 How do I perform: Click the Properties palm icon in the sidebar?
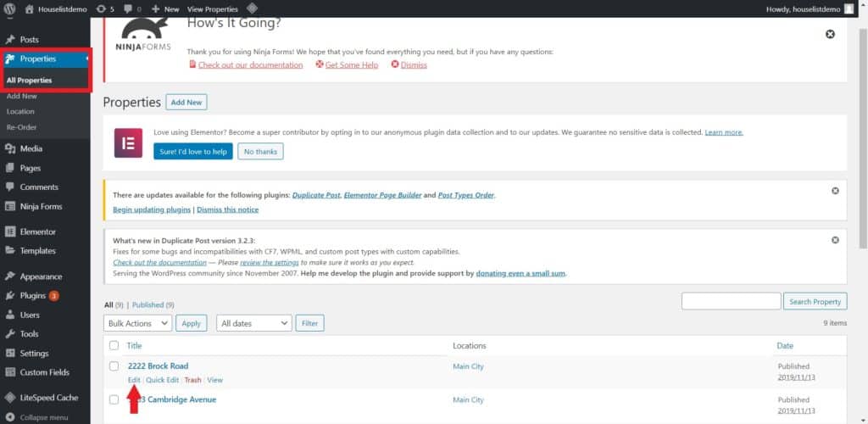click(x=9, y=59)
